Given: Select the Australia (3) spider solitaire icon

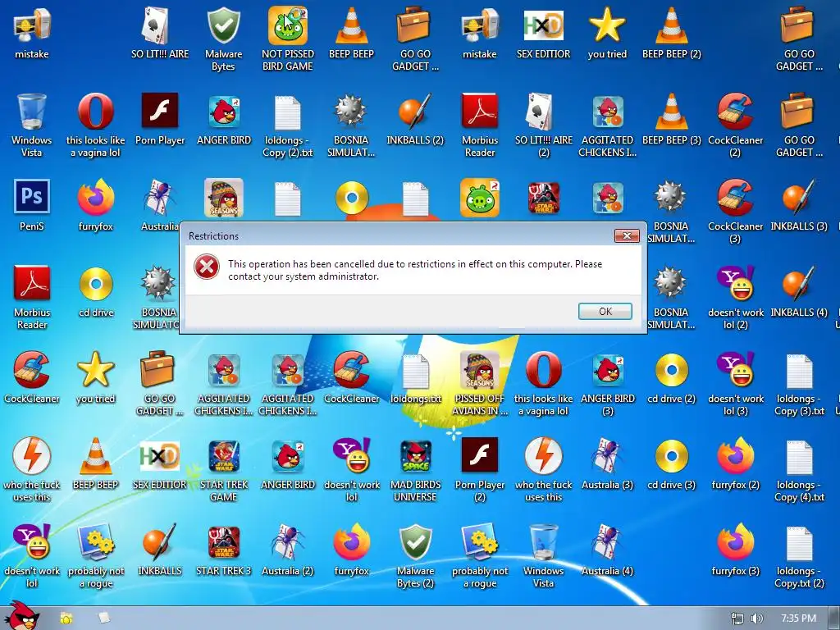Looking at the screenshot, I should 608,456.
